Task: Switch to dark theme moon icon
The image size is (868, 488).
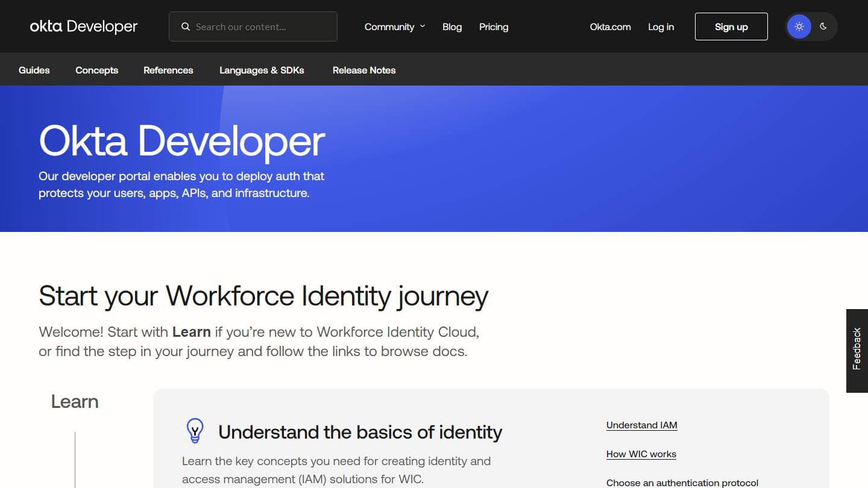Action: click(x=823, y=27)
